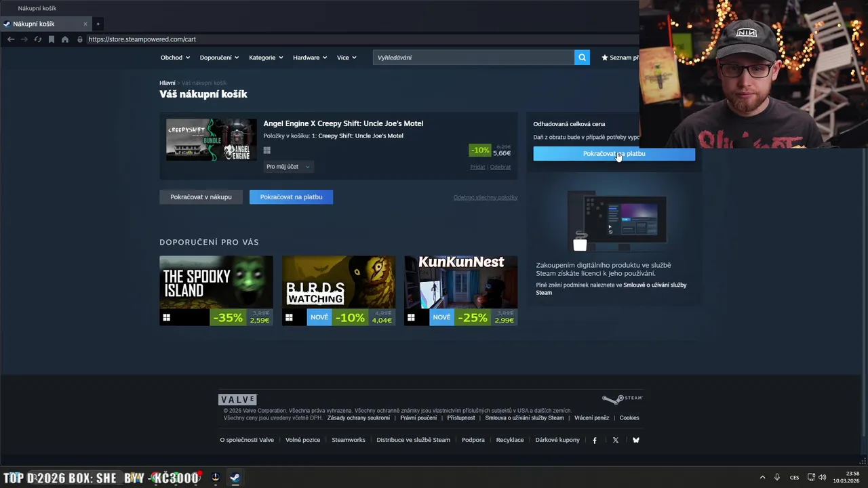Click the Windows icon on Birds Watching card
868x488 pixels.
pos(289,317)
